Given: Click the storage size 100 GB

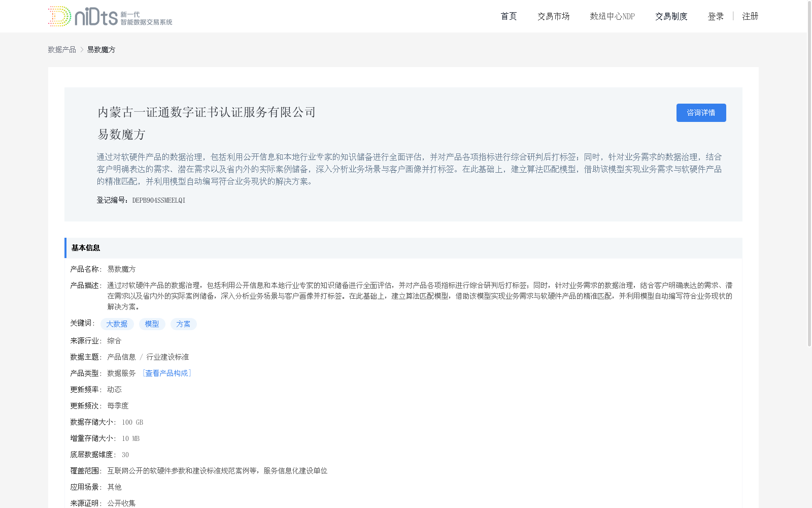Looking at the screenshot, I should click(132, 422).
